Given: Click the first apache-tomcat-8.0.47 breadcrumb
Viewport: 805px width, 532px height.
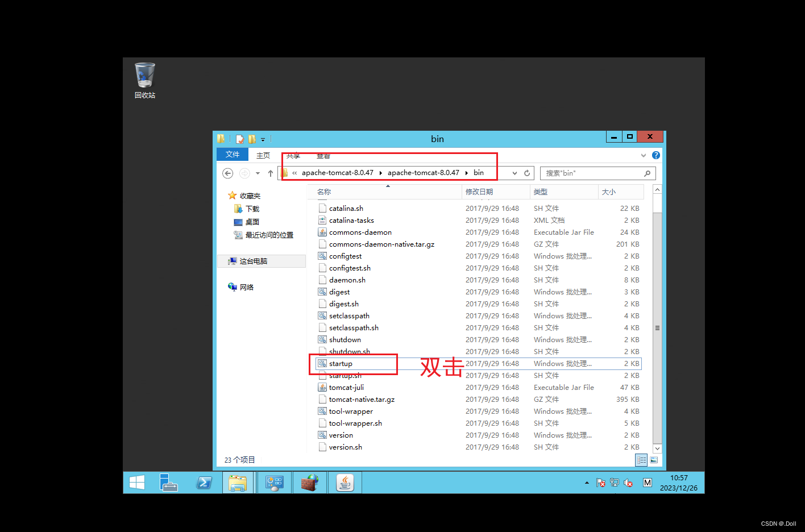Looking at the screenshot, I should pos(338,173).
